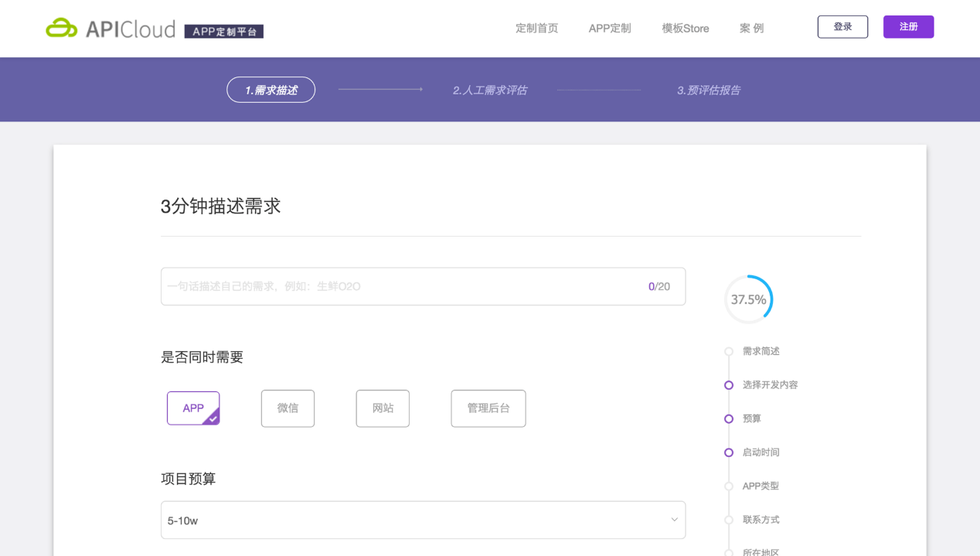Focus the one-sentence requirement input field
This screenshot has width=980, height=556.
coord(423,286)
